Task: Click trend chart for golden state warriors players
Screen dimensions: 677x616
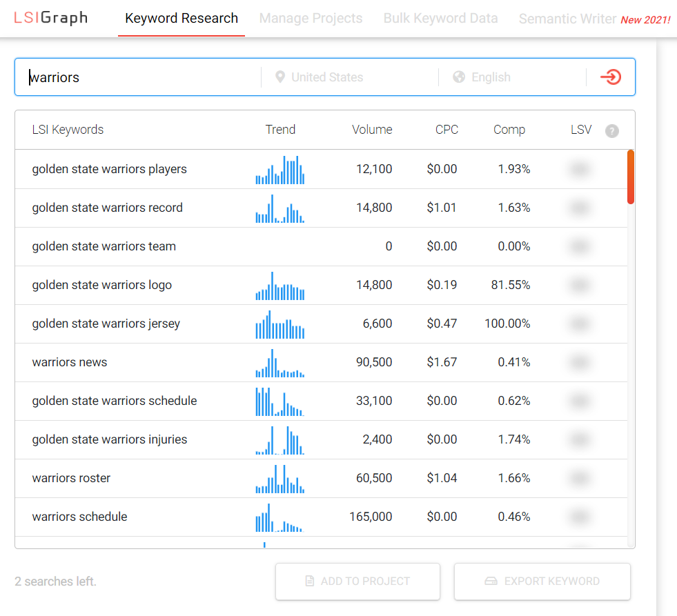Action: tap(279, 170)
